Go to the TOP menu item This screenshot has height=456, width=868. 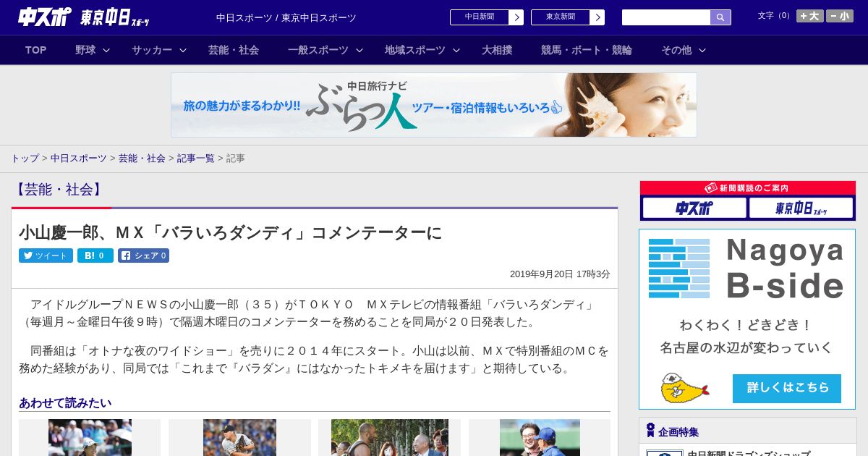click(x=36, y=50)
